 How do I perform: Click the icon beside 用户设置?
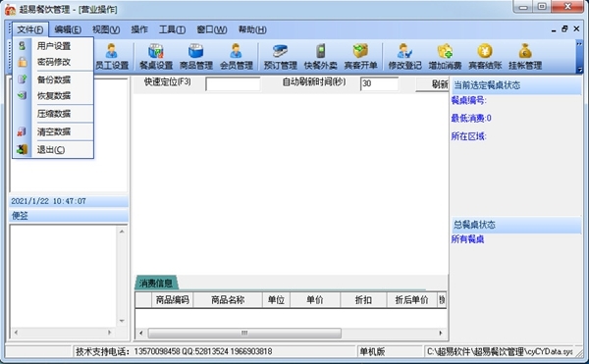[x=23, y=46]
